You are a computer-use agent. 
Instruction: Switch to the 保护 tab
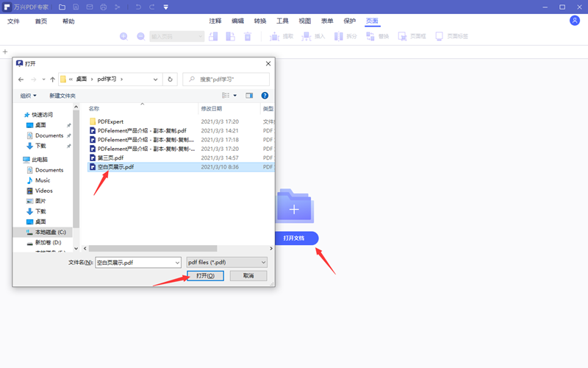(350, 21)
